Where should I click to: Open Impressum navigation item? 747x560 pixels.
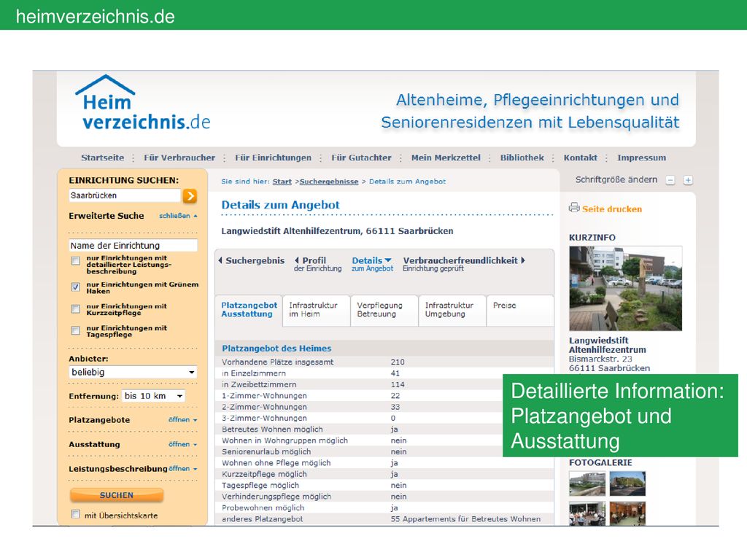tap(642, 157)
